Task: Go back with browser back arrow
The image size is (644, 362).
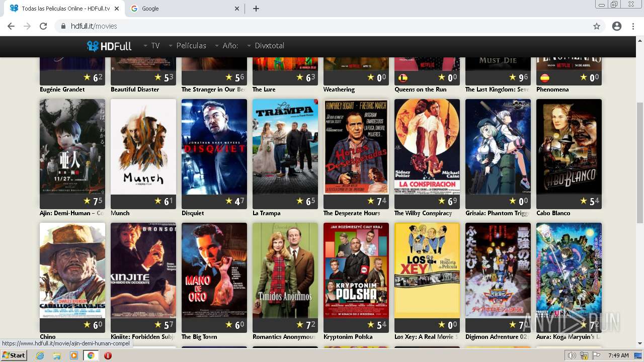Action: point(11,26)
